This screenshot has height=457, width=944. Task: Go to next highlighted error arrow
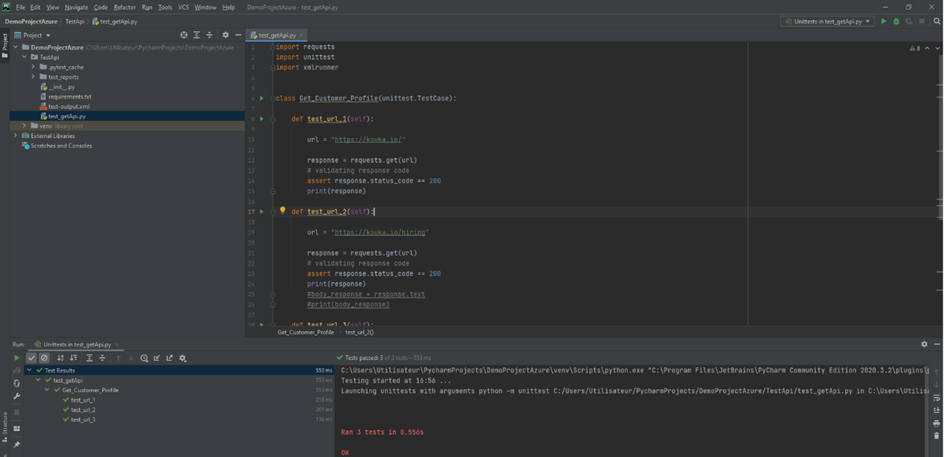coord(937,48)
